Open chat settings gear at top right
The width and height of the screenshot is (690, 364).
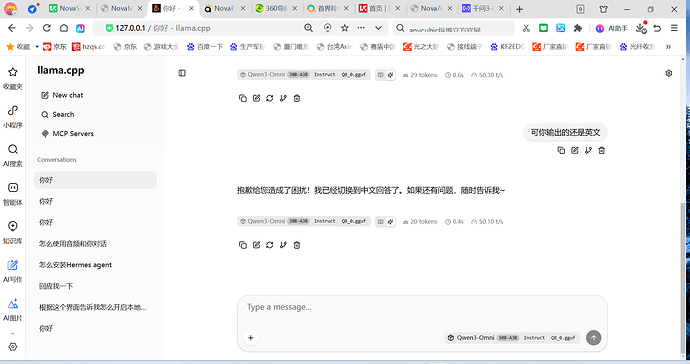(x=668, y=74)
